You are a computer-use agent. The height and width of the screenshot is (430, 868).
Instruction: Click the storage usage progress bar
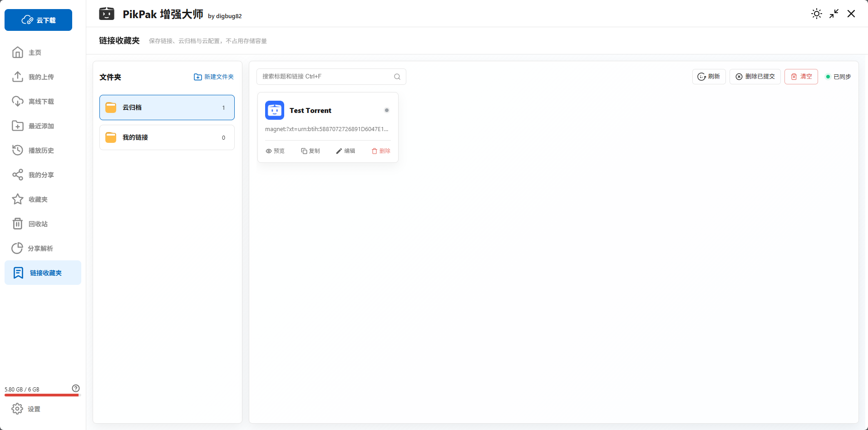[x=43, y=395]
